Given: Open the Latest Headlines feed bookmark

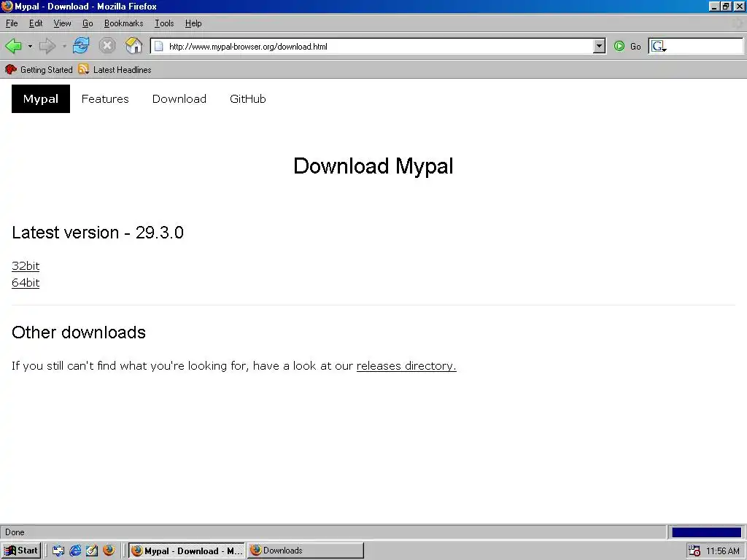Looking at the screenshot, I should pos(115,69).
